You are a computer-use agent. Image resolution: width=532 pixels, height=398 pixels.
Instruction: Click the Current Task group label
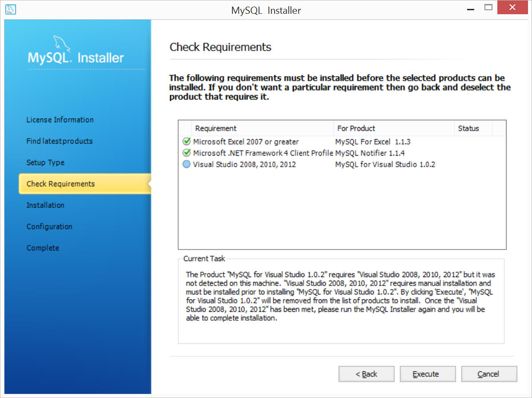pos(204,258)
